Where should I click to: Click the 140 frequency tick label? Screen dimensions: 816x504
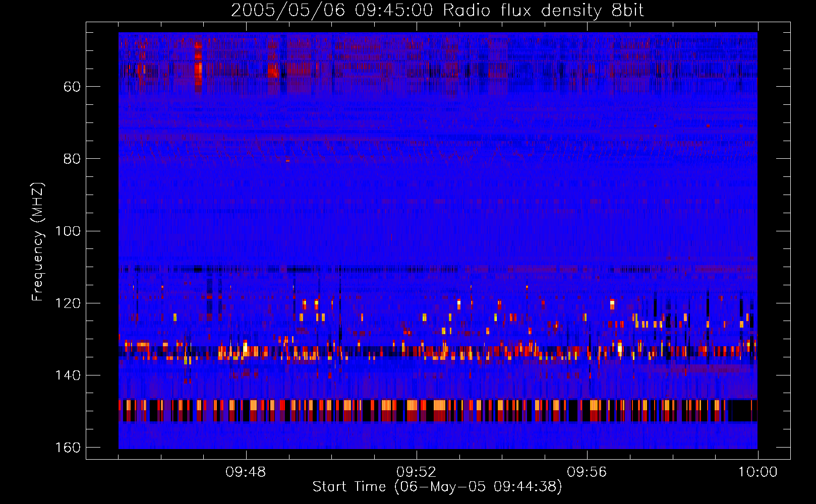click(68, 375)
